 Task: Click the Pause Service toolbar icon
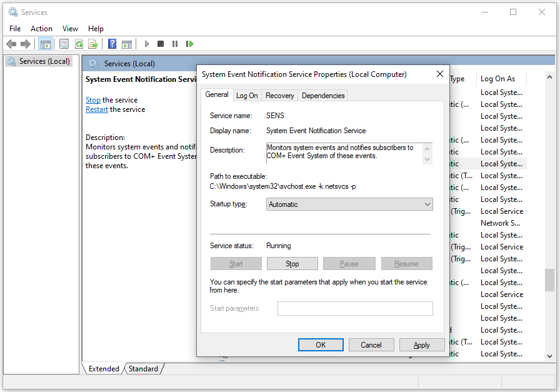(x=174, y=44)
